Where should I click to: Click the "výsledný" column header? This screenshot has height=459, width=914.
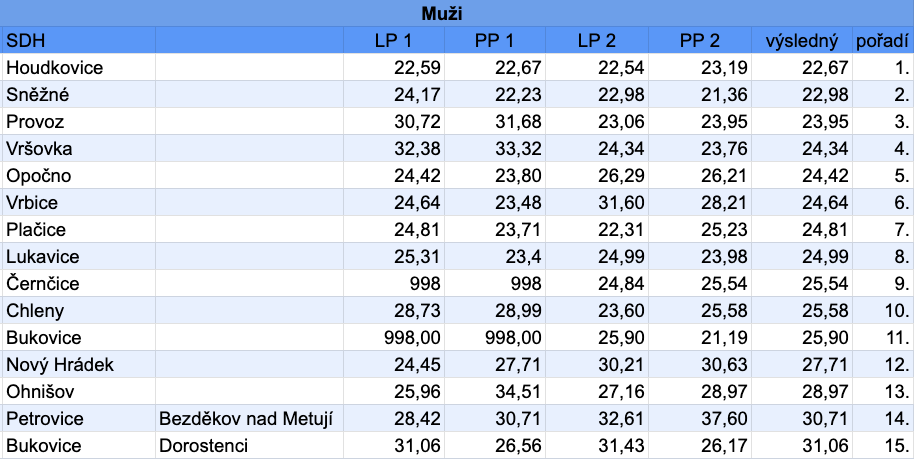pyautogui.click(x=801, y=41)
